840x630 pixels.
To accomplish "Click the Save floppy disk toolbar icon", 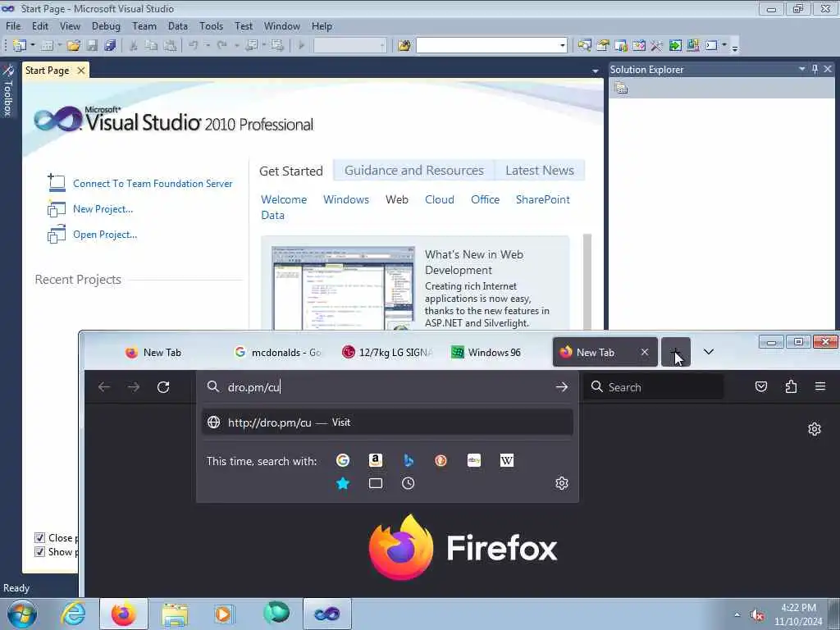I will (92, 46).
